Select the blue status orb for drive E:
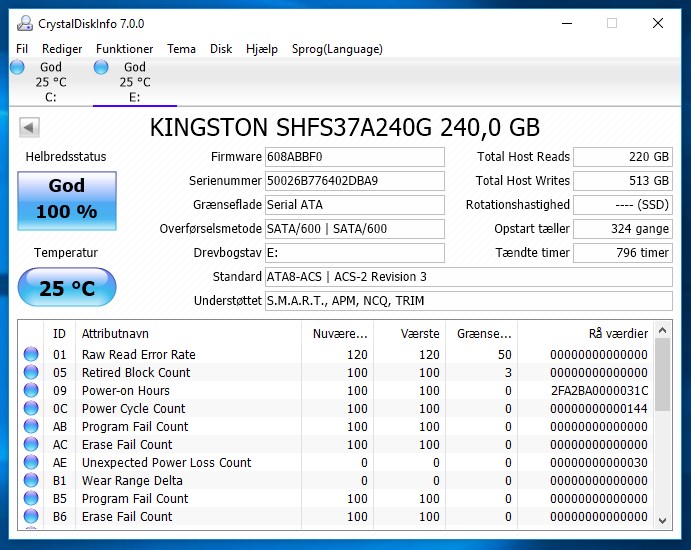Viewport: 691px width, 550px height. click(x=101, y=67)
